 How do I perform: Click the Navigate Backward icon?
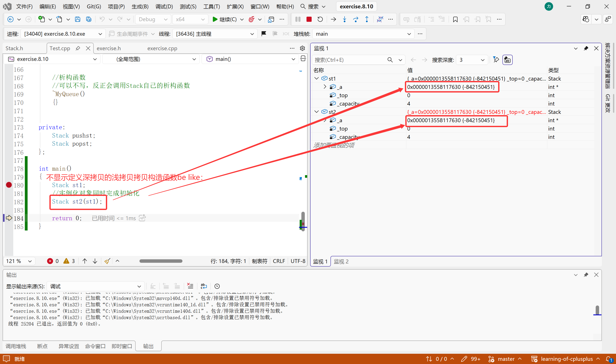click(10, 19)
